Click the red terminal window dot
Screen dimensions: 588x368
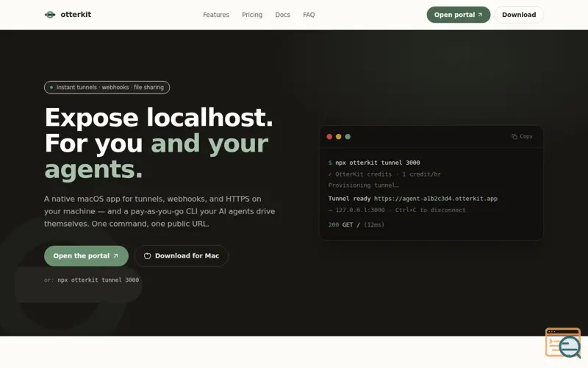329,137
